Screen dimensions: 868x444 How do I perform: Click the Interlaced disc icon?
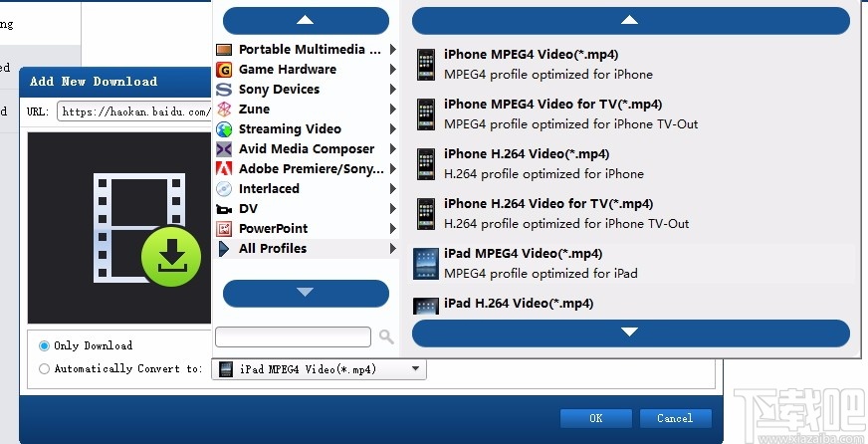[x=224, y=189]
